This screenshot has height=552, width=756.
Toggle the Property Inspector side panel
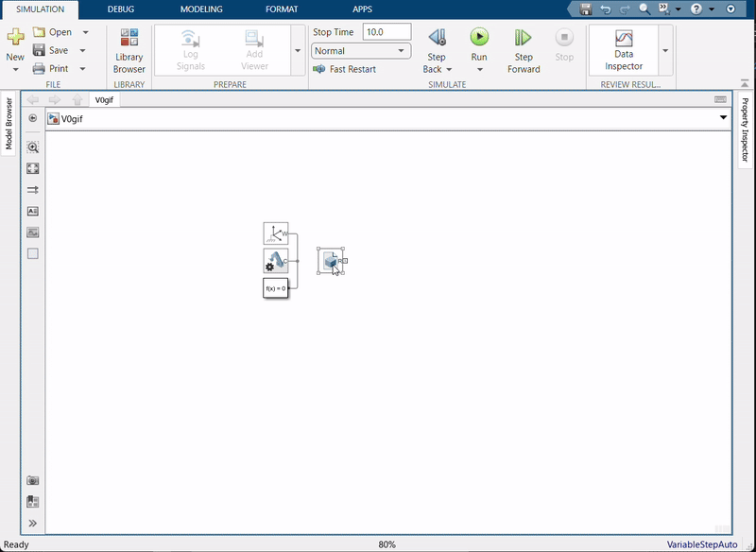point(745,131)
